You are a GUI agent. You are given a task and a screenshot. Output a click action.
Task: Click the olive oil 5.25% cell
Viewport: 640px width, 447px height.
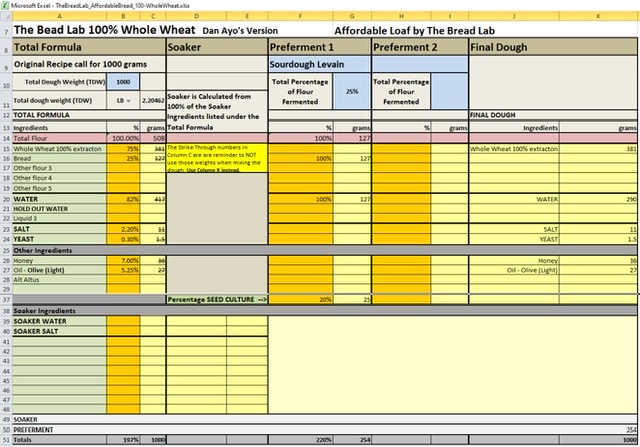(x=123, y=270)
